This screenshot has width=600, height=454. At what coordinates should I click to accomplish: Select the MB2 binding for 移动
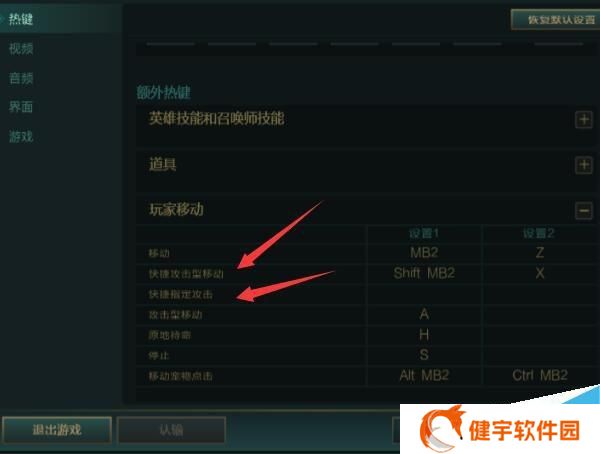click(424, 253)
